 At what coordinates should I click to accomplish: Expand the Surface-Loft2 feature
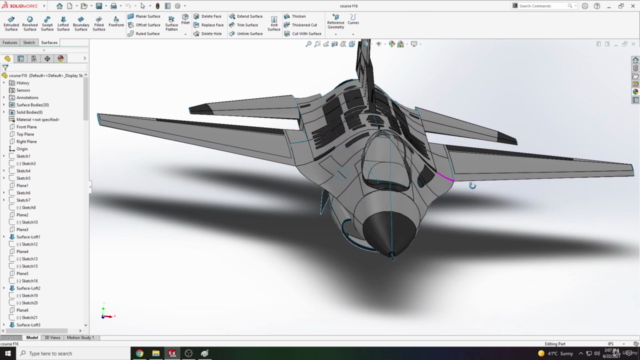(4, 288)
